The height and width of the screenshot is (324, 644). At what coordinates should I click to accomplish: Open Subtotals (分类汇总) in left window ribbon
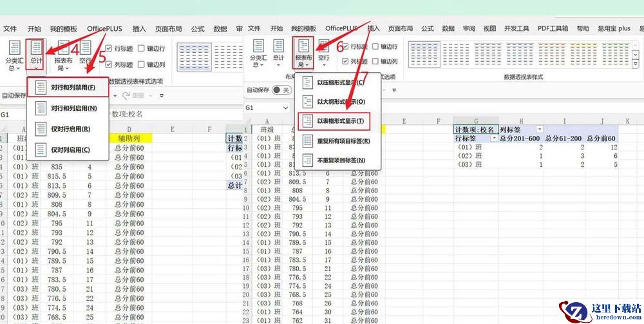tap(14, 55)
